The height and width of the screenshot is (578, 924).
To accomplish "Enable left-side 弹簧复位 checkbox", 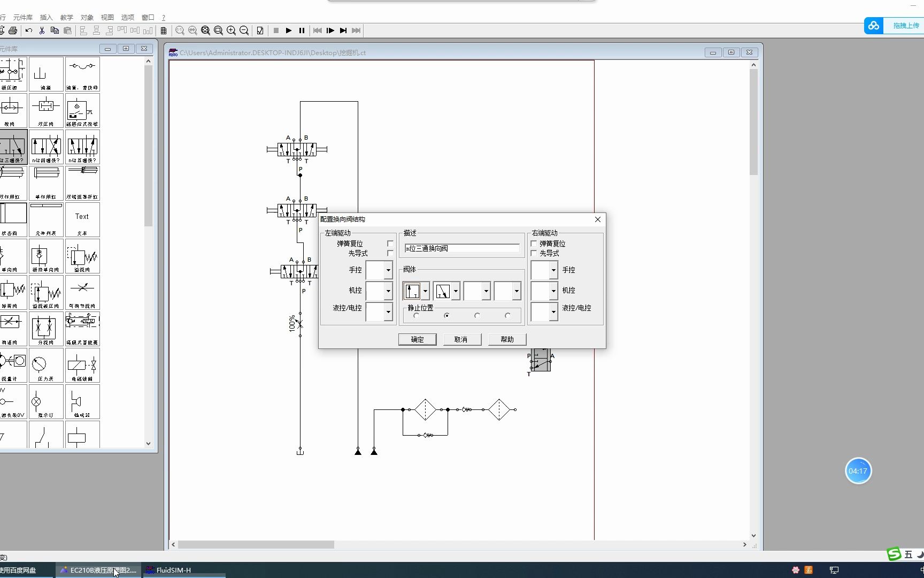I will (390, 244).
